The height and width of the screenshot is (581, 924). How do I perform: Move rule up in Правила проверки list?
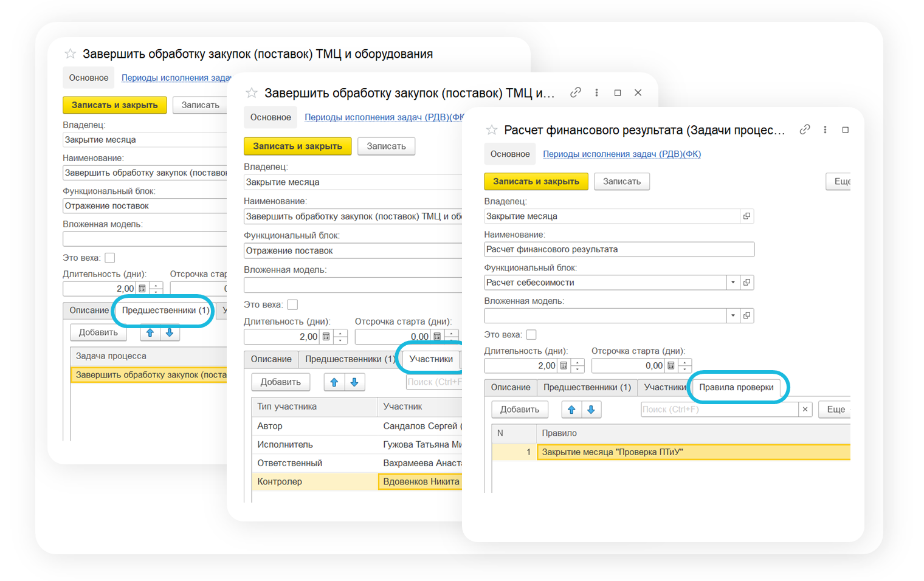571,410
